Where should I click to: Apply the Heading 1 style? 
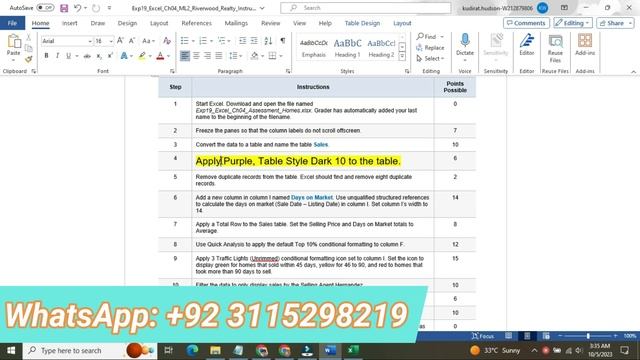[347, 47]
